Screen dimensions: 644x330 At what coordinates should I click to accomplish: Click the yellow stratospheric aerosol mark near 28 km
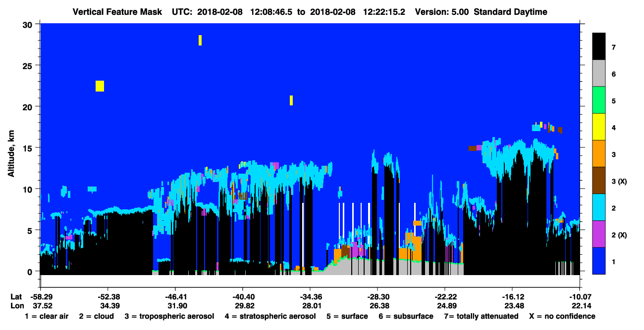pos(200,40)
